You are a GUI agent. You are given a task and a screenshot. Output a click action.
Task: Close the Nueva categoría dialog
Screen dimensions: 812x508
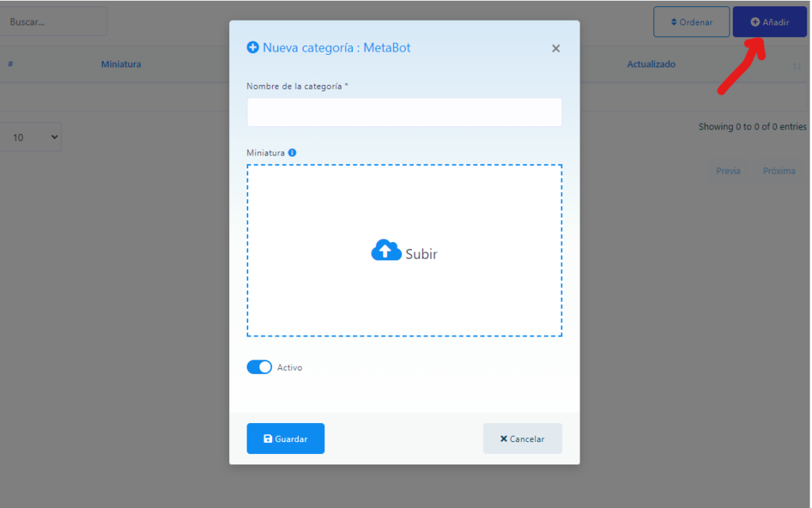coord(556,48)
